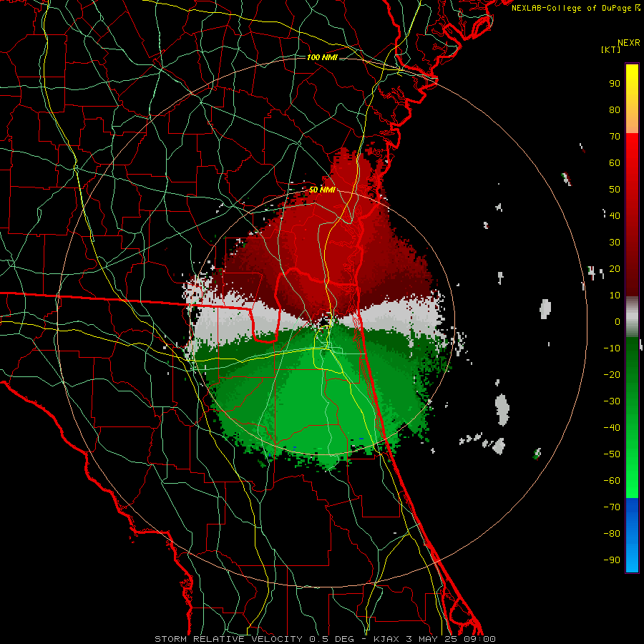Click the 50 NMI range ring label

pos(322,190)
